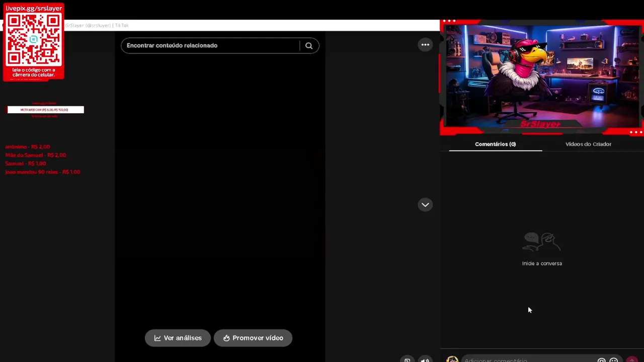Viewport: 644px width, 362px height.
Task: Click donation entry 'anônimo - R$ 2,00'
Action: point(28,147)
